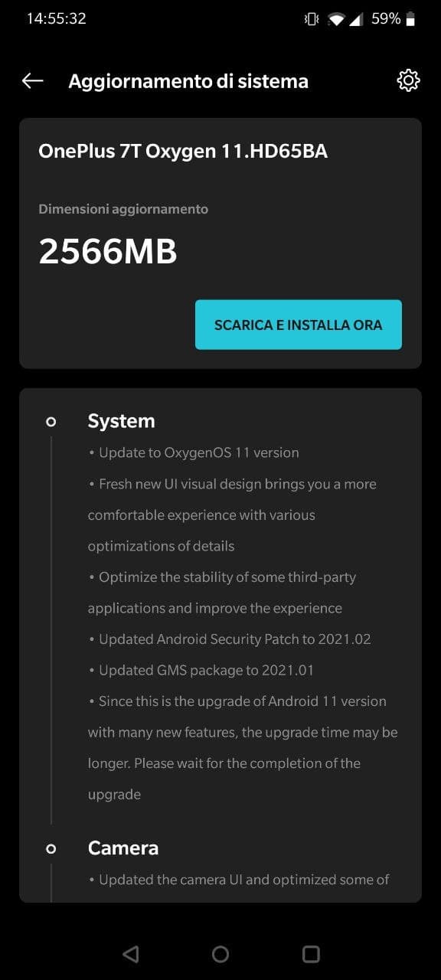Tap the clock showing 14:55:32

(x=56, y=19)
